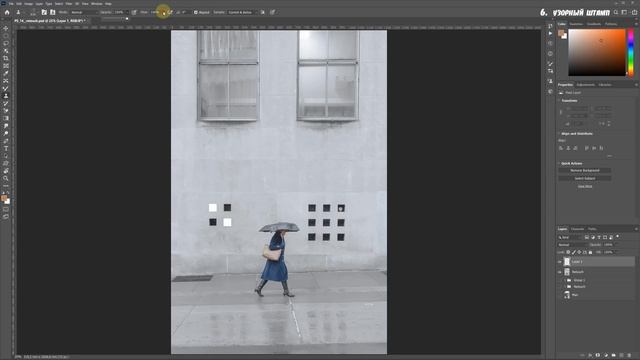Select the Lasso tool

(x=6, y=43)
